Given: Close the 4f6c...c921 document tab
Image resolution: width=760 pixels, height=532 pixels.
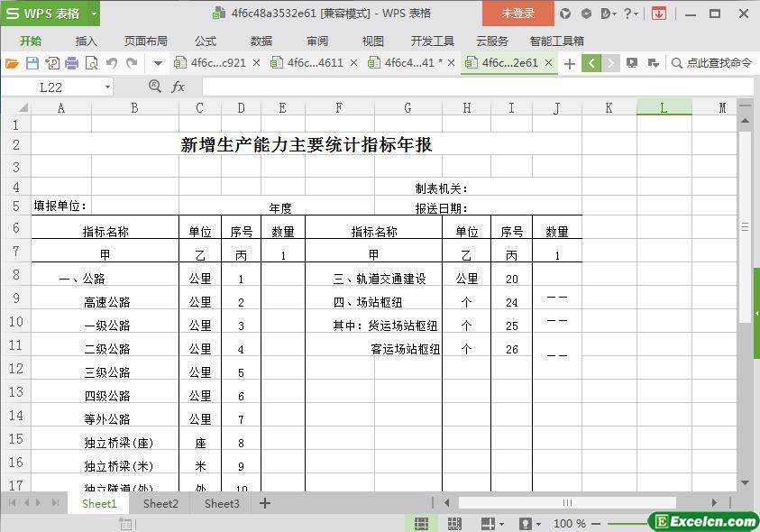Looking at the screenshot, I should tap(256, 63).
